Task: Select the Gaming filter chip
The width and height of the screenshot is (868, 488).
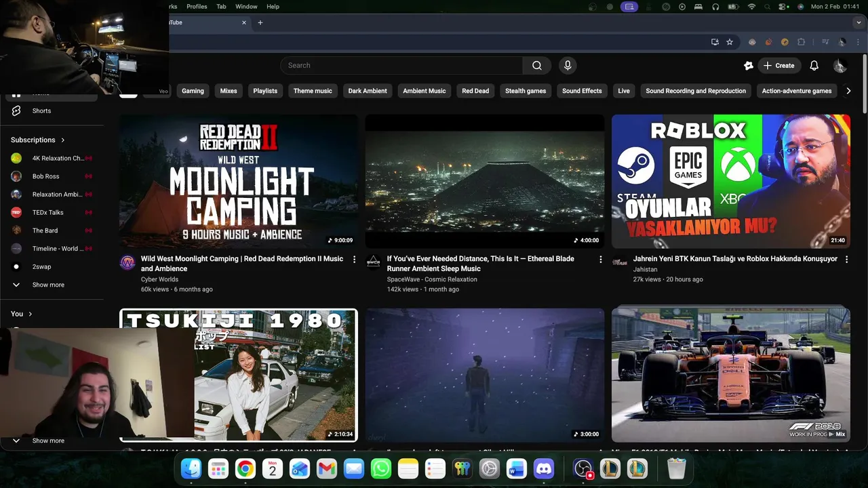Action: click(193, 91)
